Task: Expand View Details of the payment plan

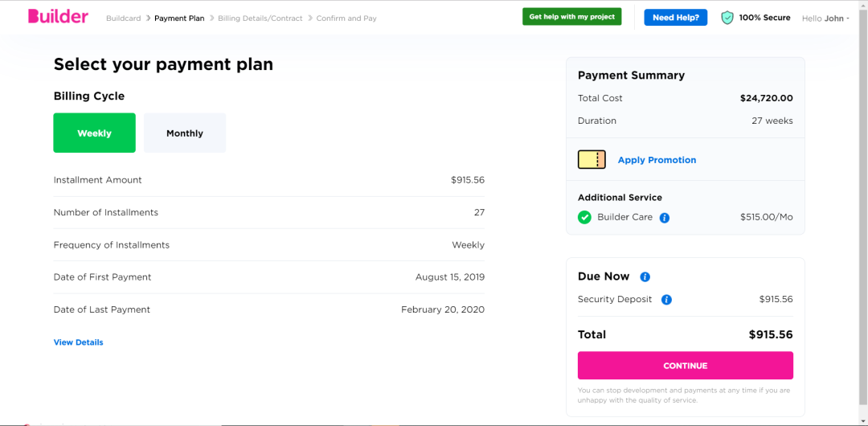Action: [78, 342]
